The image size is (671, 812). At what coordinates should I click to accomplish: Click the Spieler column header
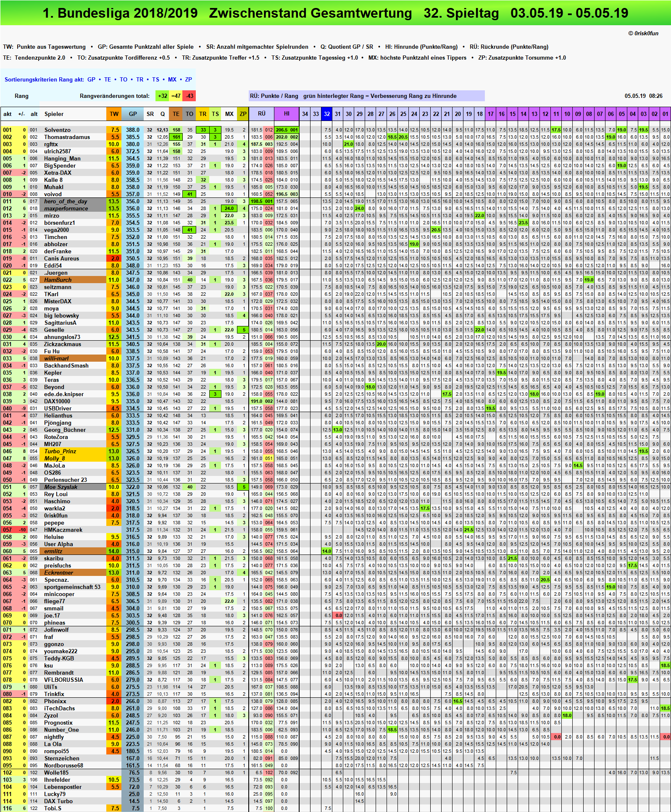pos(54,114)
